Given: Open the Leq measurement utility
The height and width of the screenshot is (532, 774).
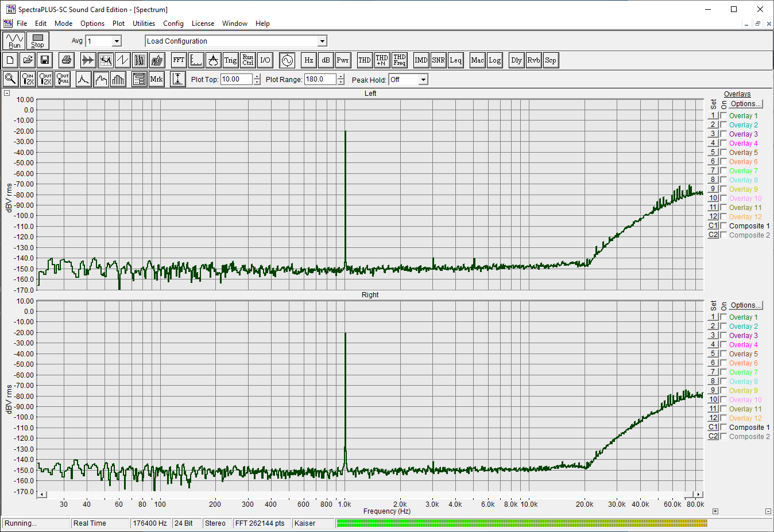Looking at the screenshot, I should click(x=455, y=60).
